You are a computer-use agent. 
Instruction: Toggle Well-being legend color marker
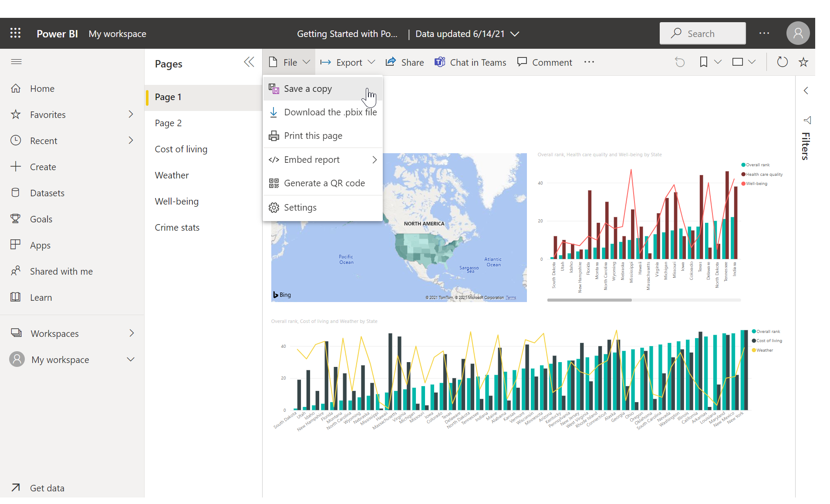tap(743, 184)
